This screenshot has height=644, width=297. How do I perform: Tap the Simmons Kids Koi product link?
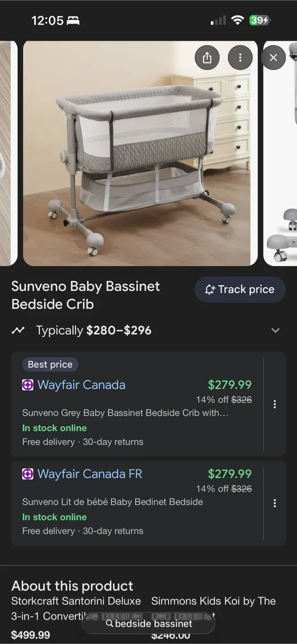[x=213, y=601]
